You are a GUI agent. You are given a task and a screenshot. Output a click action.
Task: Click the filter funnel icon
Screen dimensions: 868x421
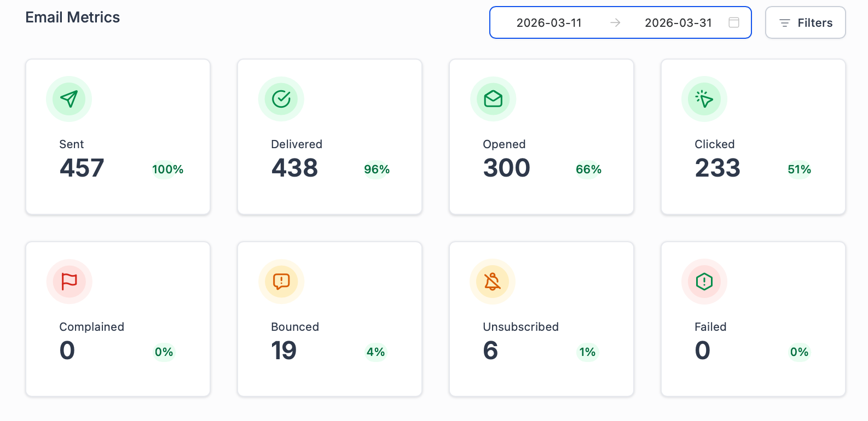point(784,22)
